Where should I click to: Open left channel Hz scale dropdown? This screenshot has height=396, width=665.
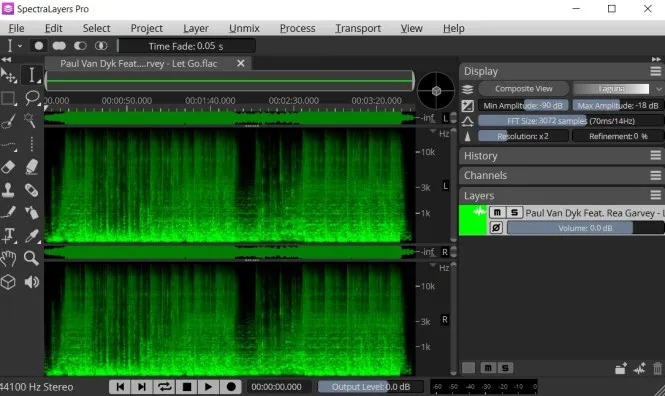433,132
